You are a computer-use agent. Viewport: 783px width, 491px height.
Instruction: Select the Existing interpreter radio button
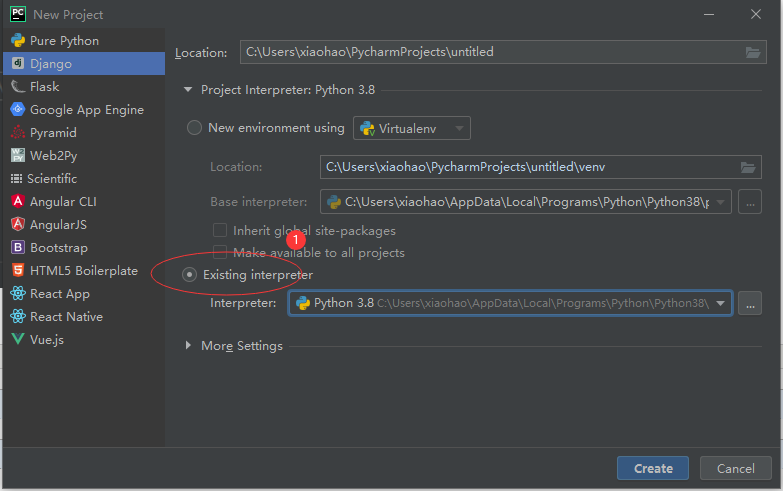(190, 275)
